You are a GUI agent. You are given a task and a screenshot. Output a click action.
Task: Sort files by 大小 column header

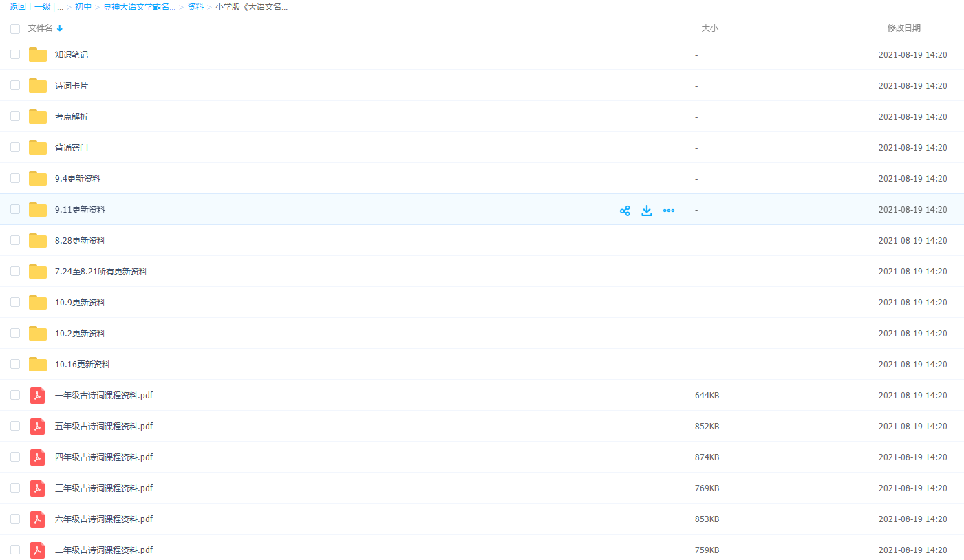coord(709,28)
